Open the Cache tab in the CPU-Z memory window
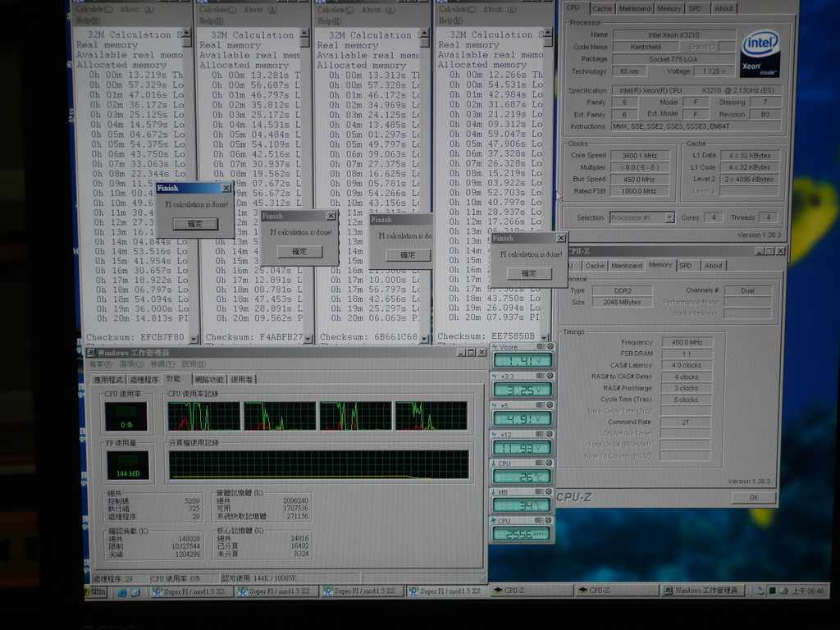This screenshot has width=840, height=630. click(x=595, y=266)
